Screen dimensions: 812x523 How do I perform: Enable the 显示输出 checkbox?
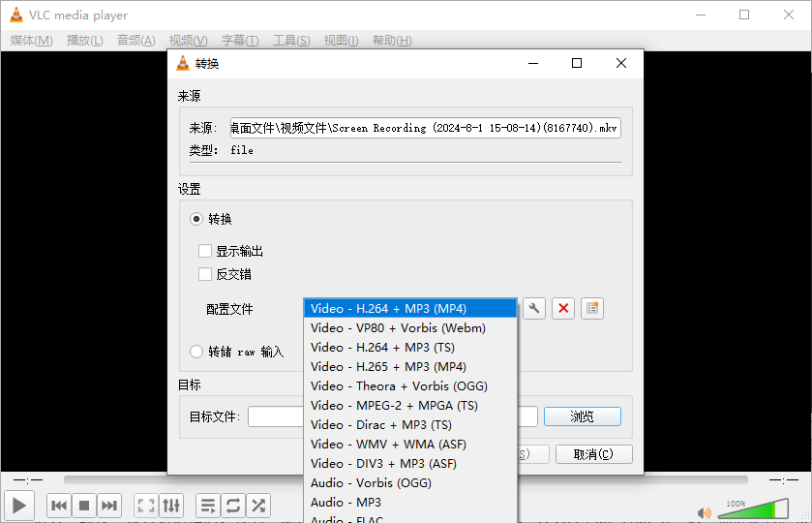pyautogui.click(x=205, y=251)
